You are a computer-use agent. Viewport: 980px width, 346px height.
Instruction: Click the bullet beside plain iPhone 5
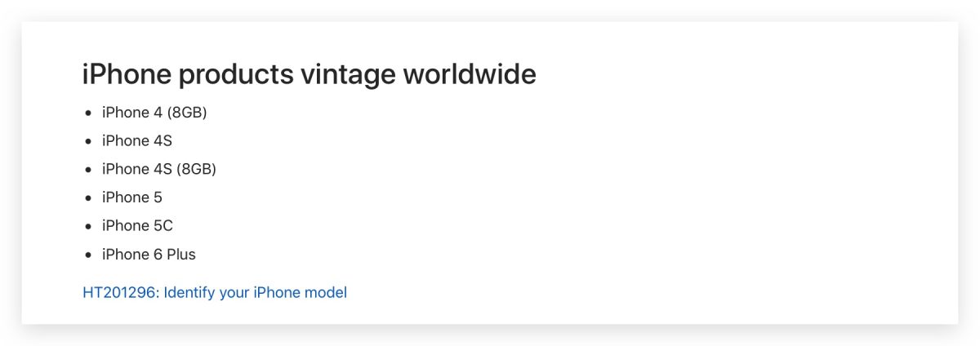click(x=88, y=198)
